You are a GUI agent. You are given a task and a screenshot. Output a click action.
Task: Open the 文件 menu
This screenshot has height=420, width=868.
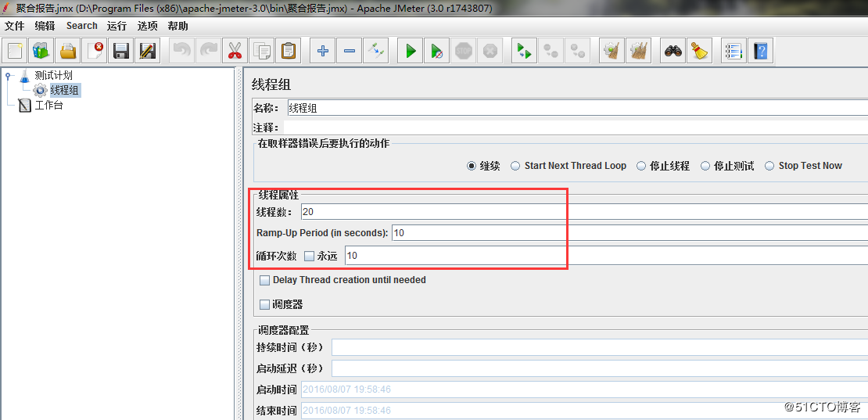(x=14, y=26)
